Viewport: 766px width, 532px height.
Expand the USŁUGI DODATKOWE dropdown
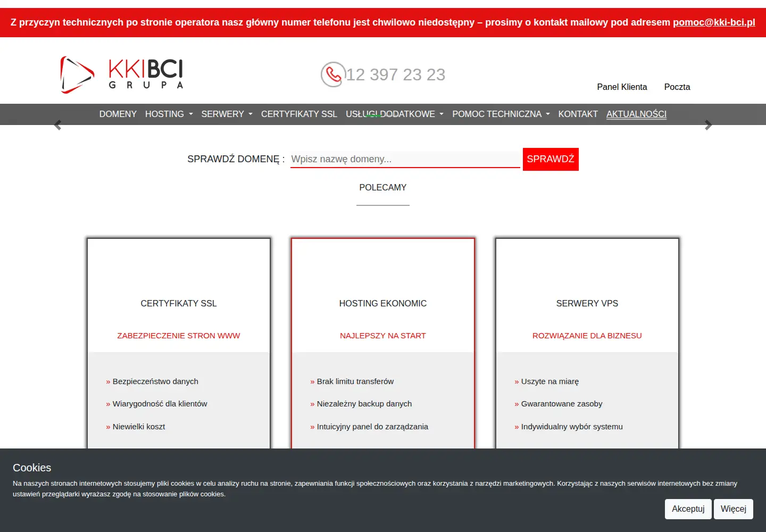pos(395,114)
